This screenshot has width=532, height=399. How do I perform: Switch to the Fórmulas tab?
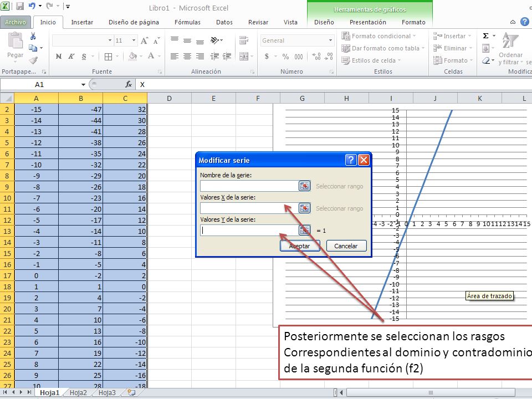point(187,22)
